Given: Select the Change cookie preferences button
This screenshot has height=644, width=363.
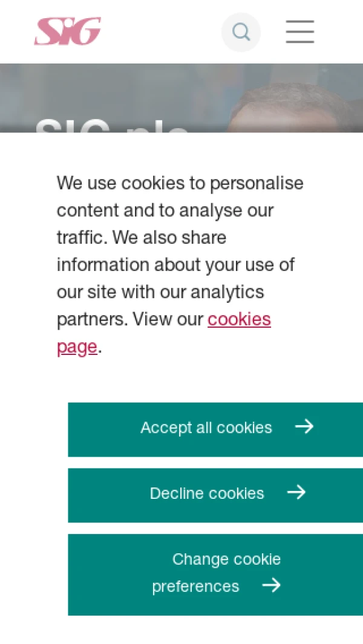Looking at the screenshot, I should coord(215,574).
